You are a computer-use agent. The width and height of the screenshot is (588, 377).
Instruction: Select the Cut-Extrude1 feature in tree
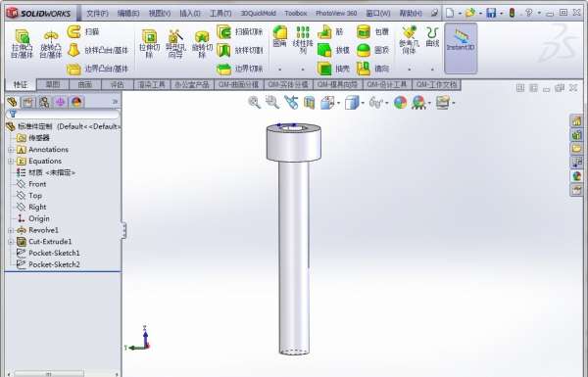pyautogui.click(x=50, y=241)
